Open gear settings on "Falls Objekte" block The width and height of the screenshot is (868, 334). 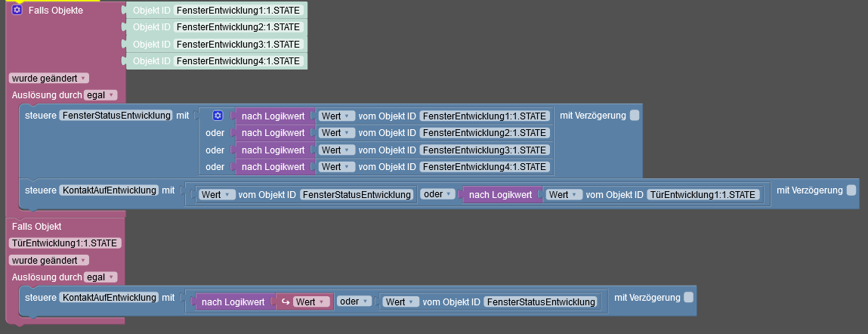tap(17, 11)
